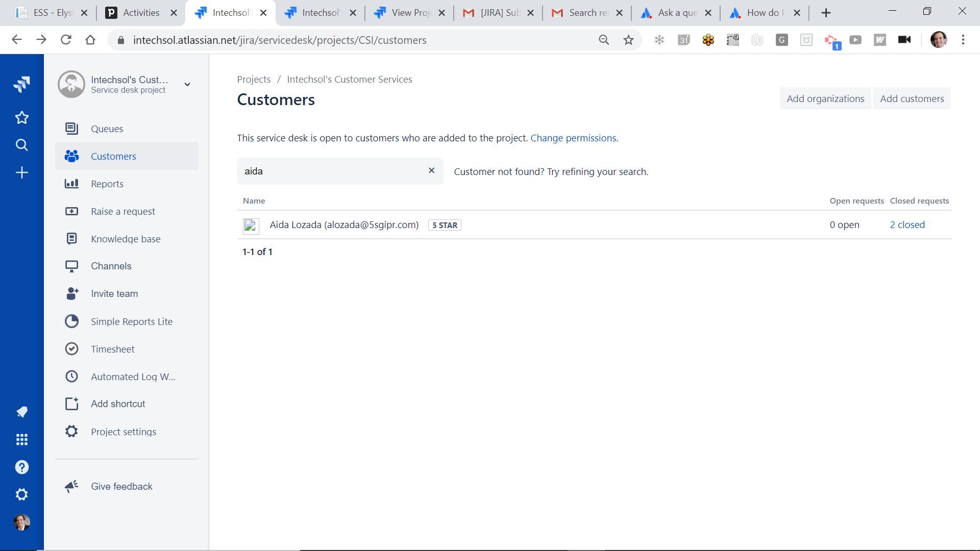Open starred items in blue sidebar
The image size is (980, 551).
tap(21, 118)
